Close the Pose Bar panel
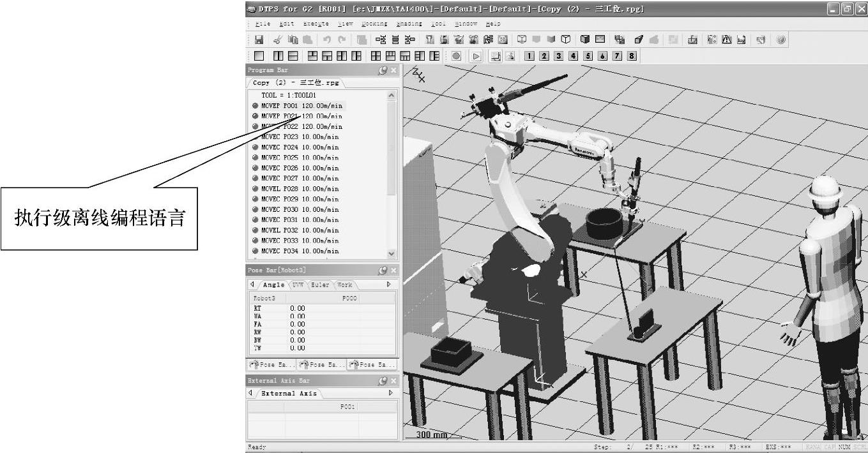This screenshot has width=868, height=453. pos(393,271)
